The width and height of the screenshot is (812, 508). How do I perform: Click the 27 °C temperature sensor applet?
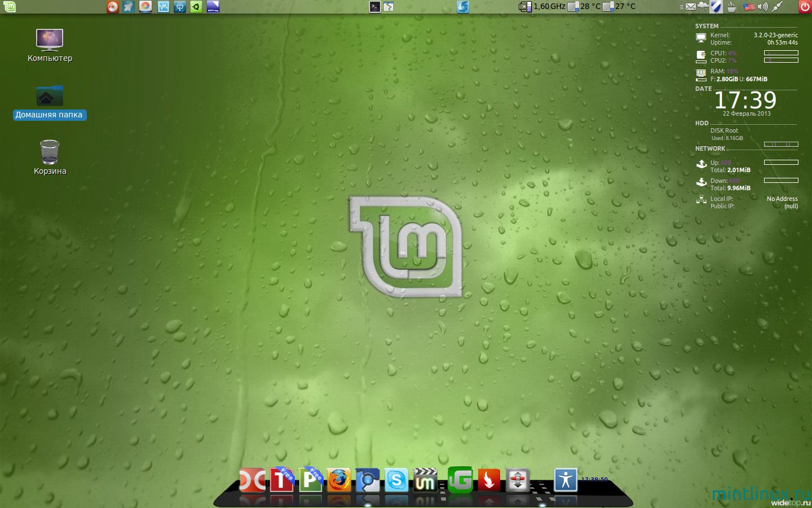click(x=619, y=7)
